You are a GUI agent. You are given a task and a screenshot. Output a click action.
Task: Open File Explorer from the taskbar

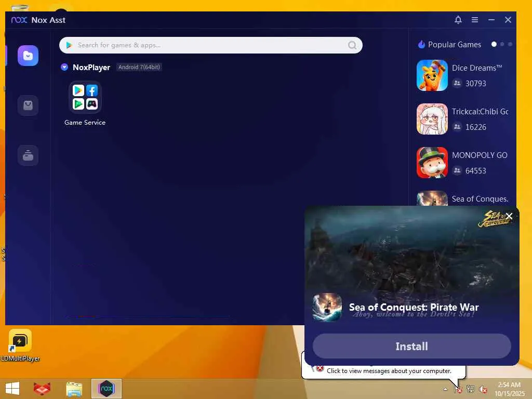tap(74, 389)
